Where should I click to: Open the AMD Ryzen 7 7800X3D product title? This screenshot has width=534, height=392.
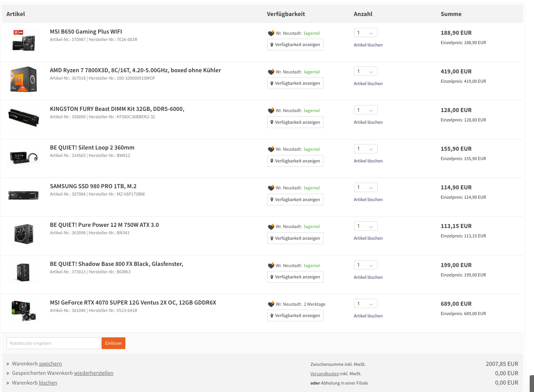click(x=135, y=70)
